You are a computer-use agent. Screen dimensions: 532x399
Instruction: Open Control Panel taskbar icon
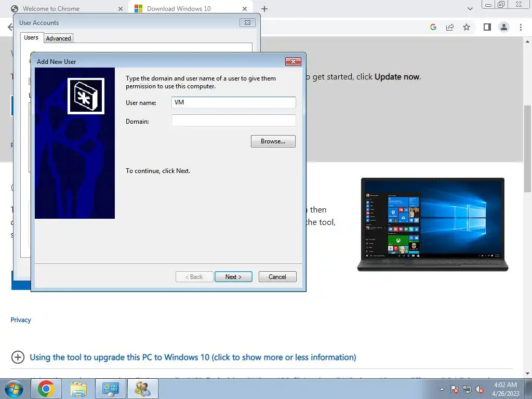(x=110, y=389)
